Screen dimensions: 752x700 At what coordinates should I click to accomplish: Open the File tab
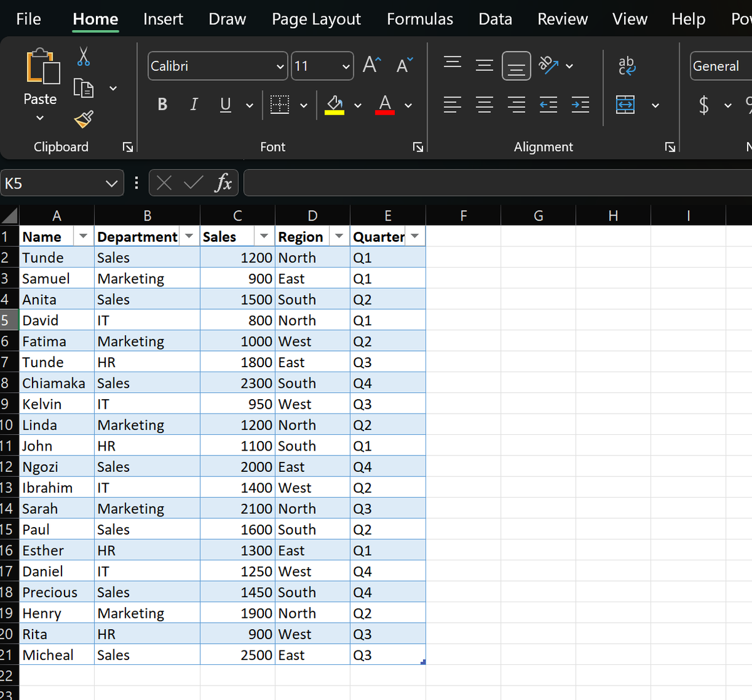point(28,19)
